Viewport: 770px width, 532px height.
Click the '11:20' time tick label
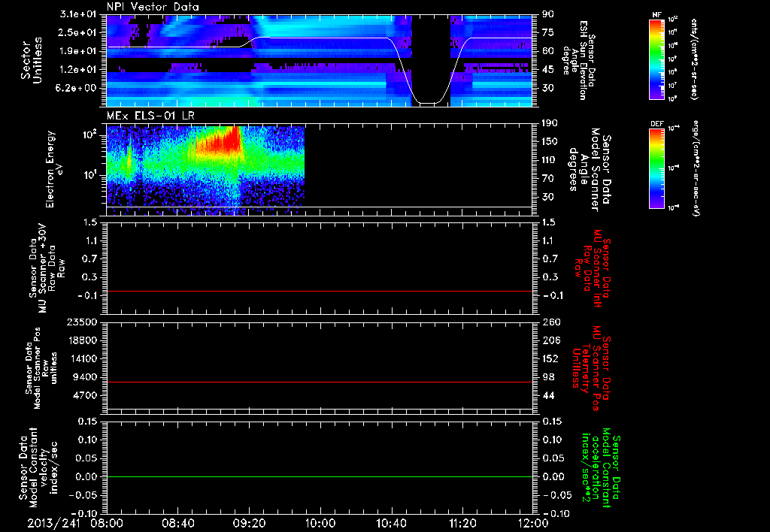click(462, 523)
